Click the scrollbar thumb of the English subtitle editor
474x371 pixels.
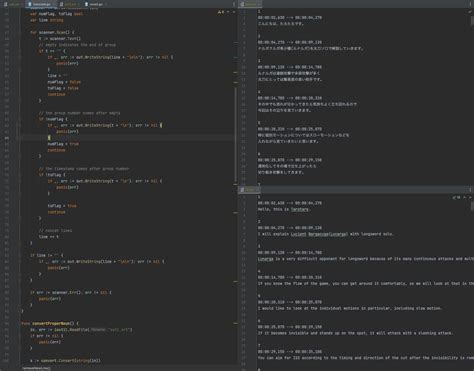click(472, 206)
